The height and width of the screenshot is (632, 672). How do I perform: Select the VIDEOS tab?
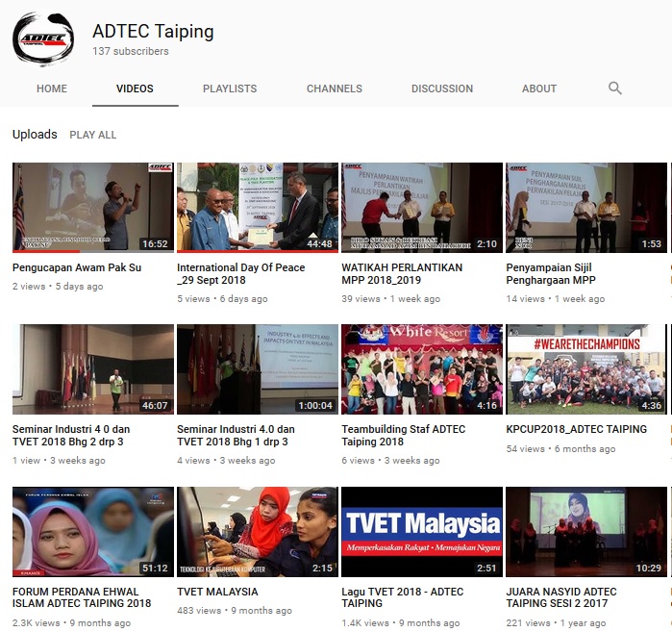135,88
